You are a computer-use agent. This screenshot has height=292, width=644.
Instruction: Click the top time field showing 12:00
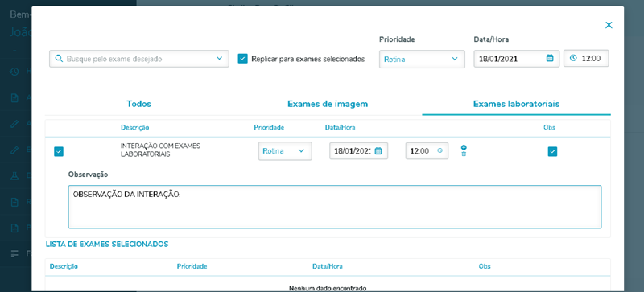click(586, 58)
